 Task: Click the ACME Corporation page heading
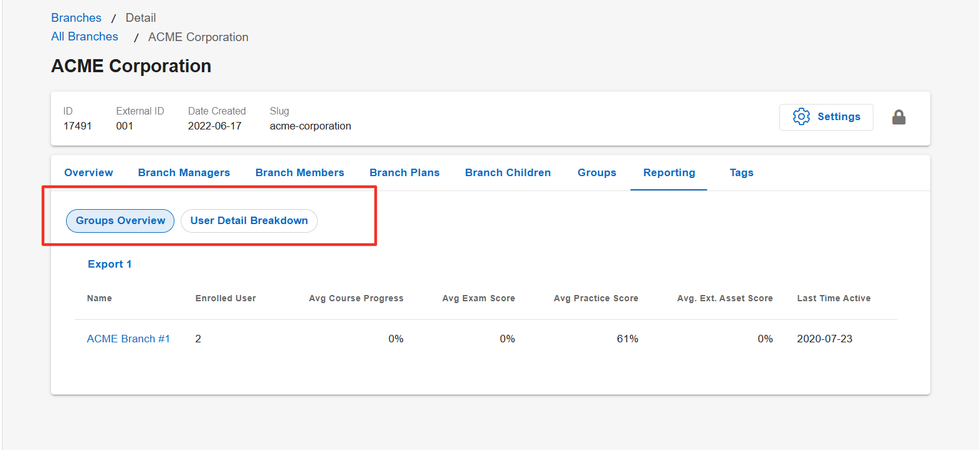(131, 66)
